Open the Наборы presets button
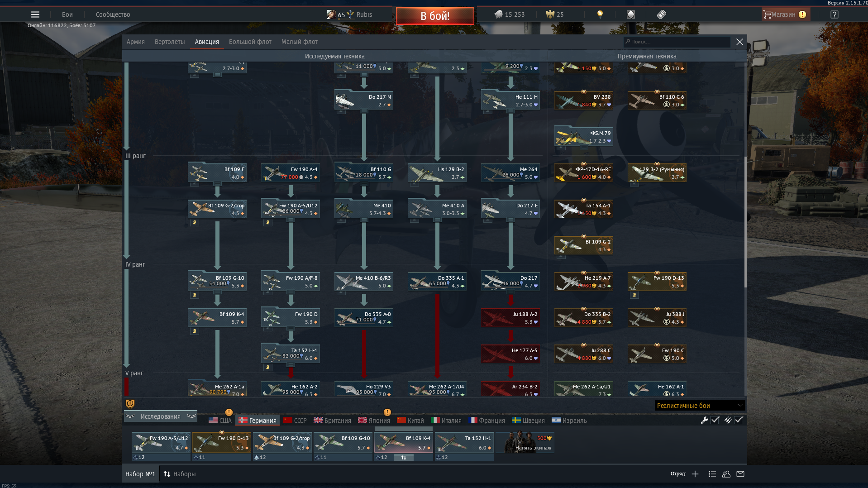 coord(180,474)
